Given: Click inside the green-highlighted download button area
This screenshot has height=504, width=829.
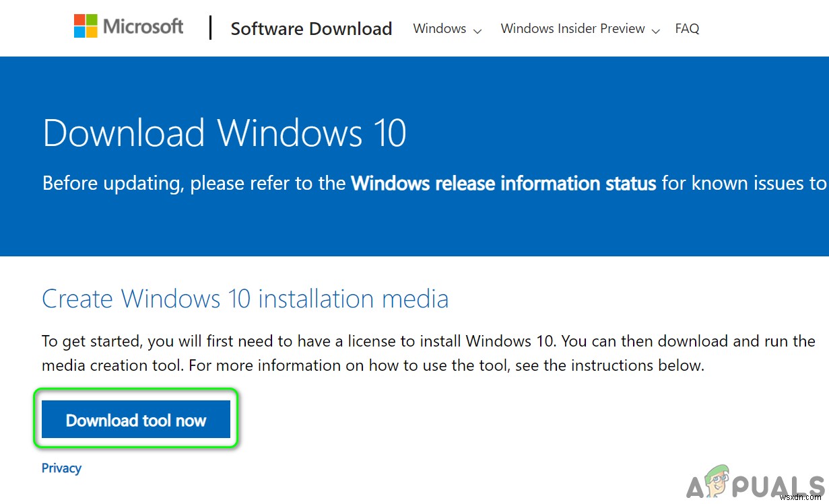Looking at the screenshot, I should (135, 419).
